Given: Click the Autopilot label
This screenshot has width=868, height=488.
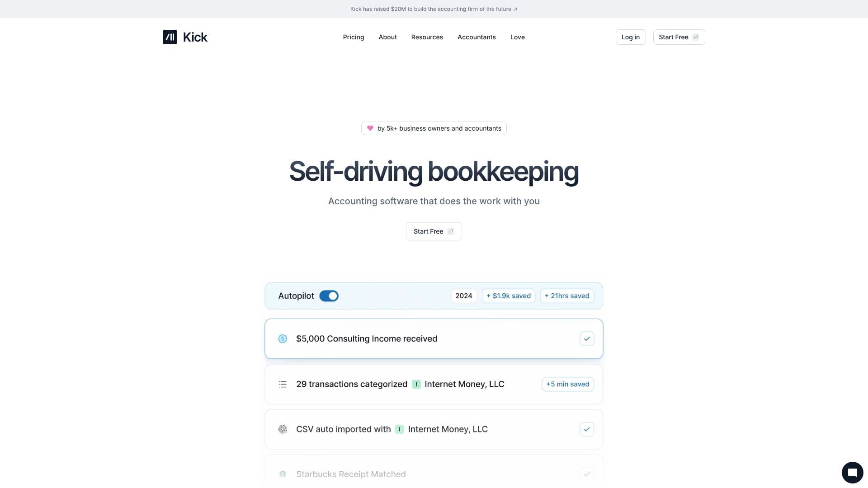Looking at the screenshot, I should pos(296,296).
